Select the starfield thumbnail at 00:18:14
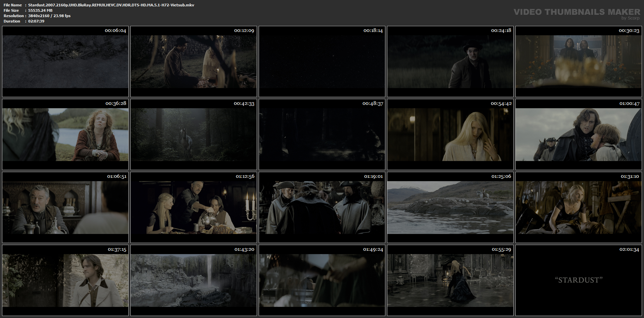 pyautogui.click(x=322, y=62)
